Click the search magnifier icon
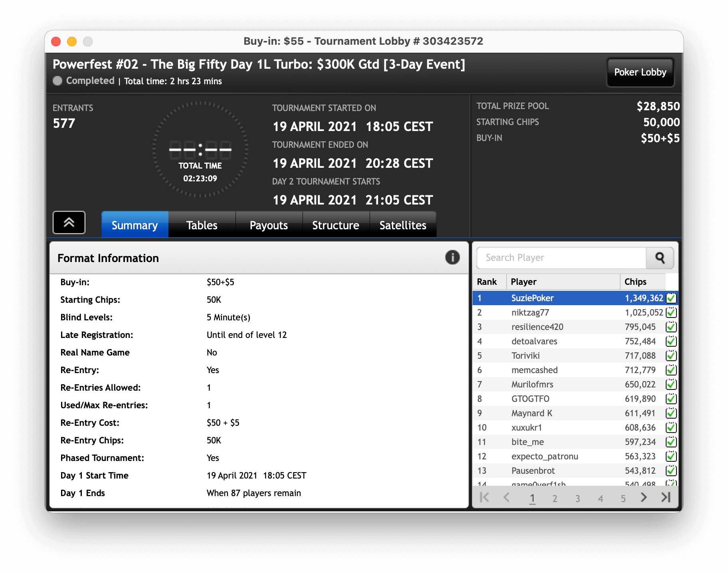Image resolution: width=728 pixels, height=572 pixels. (660, 258)
